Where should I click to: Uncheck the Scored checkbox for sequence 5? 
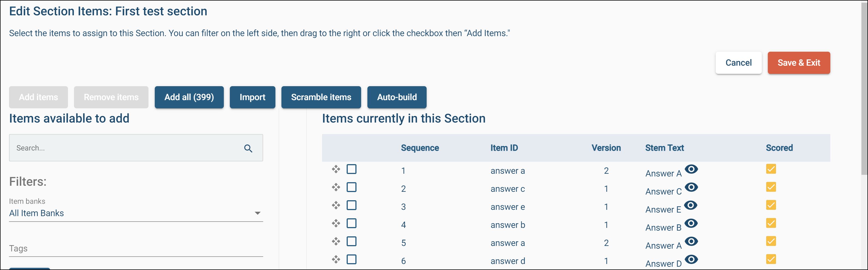tap(771, 241)
